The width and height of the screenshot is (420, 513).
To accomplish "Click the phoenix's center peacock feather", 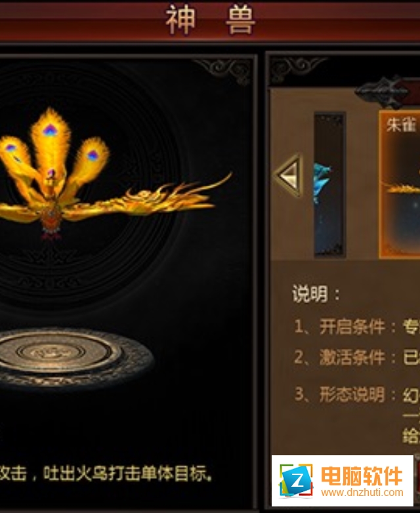I will point(50,134).
